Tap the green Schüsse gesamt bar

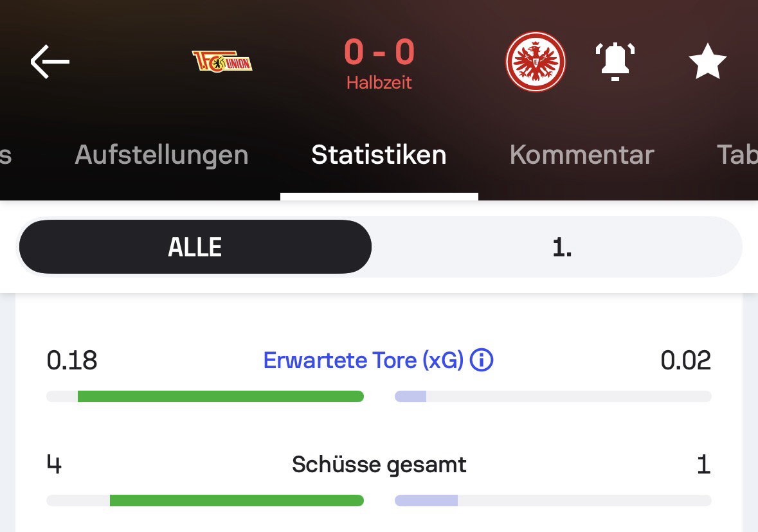(x=237, y=501)
